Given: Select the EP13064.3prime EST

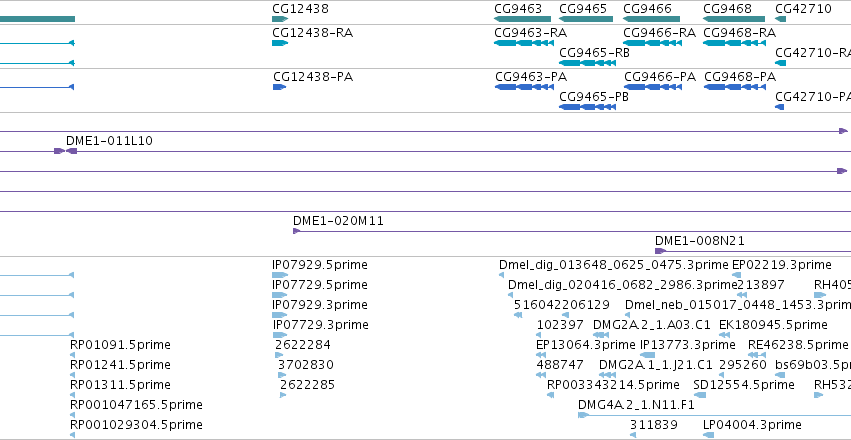Looking at the screenshot, I should tap(541, 355).
